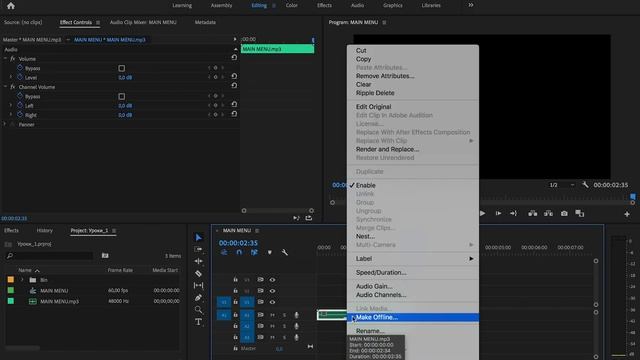Click timeline timecode 00:00:02:35

(238, 243)
